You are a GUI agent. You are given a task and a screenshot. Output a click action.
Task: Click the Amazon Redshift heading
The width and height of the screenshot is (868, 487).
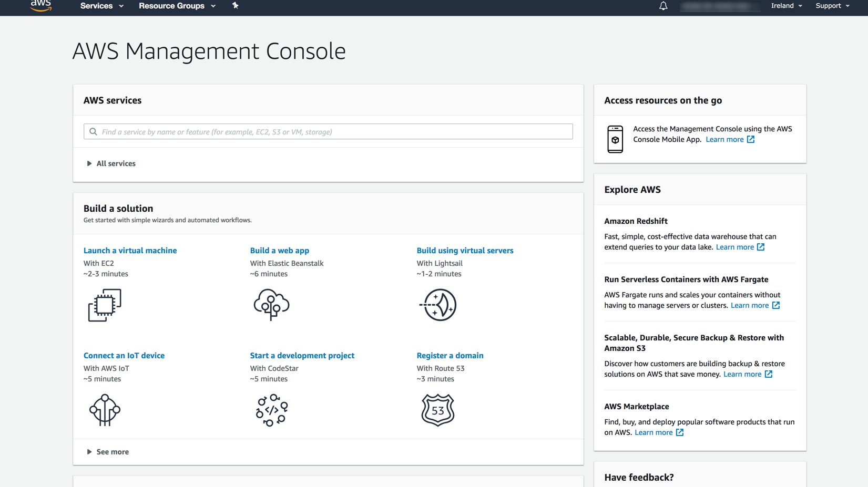636,221
